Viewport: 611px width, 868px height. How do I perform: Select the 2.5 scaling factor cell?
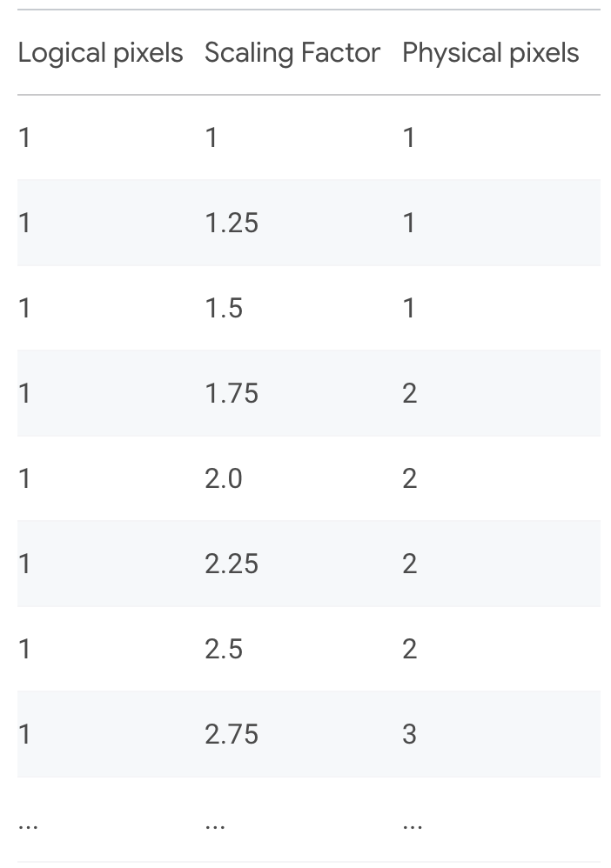coord(224,650)
